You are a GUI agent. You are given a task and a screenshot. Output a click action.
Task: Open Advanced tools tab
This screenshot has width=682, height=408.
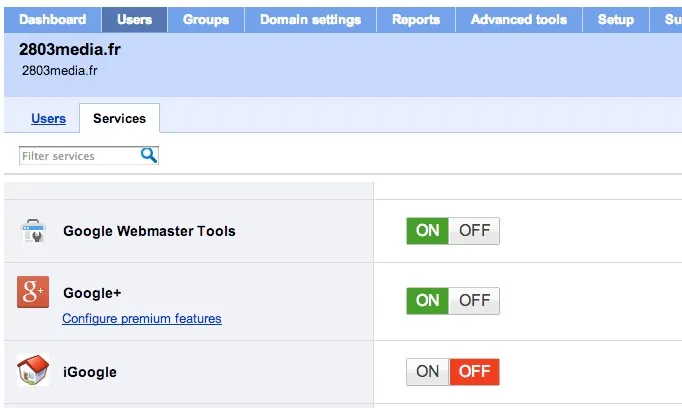tap(519, 20)
